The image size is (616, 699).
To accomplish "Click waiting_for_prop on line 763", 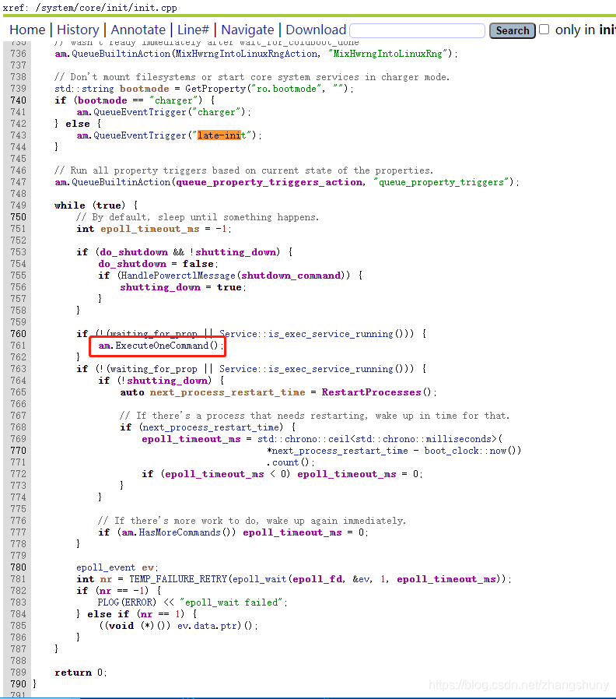I will 154,369.
